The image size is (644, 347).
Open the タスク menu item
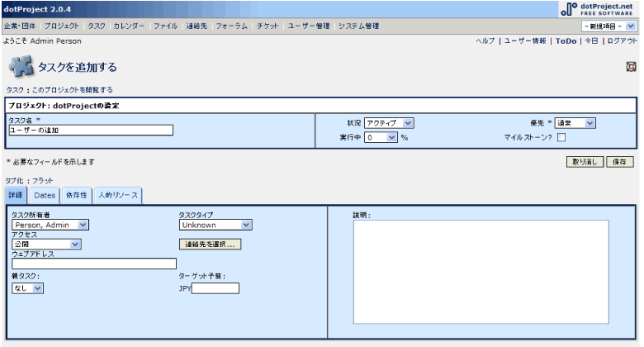coord(97,26)
